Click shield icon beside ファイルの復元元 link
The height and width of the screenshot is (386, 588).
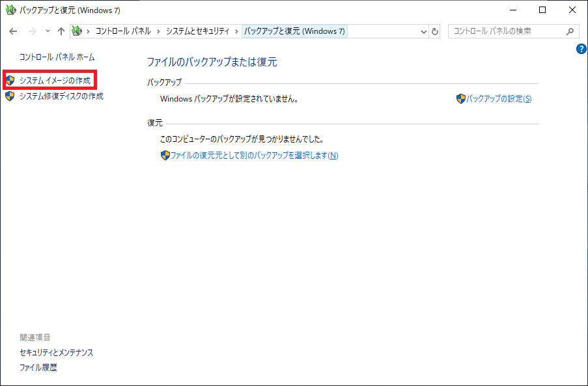[165, 155]
